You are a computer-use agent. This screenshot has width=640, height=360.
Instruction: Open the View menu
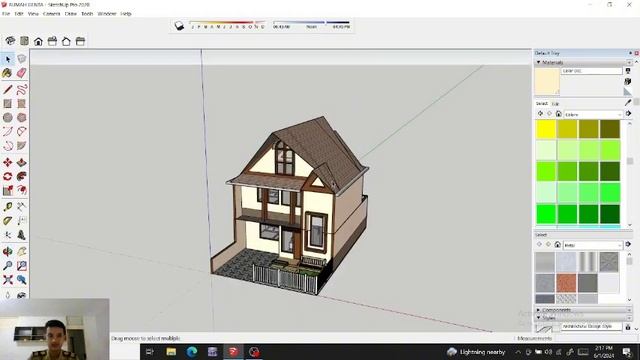pyautogui.click(x=33, y=14)
